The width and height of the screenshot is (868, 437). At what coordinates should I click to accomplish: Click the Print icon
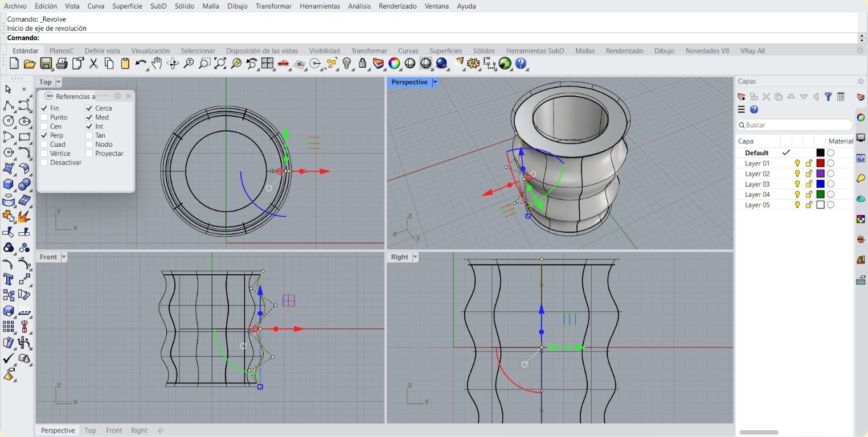[x=62, y=64]
